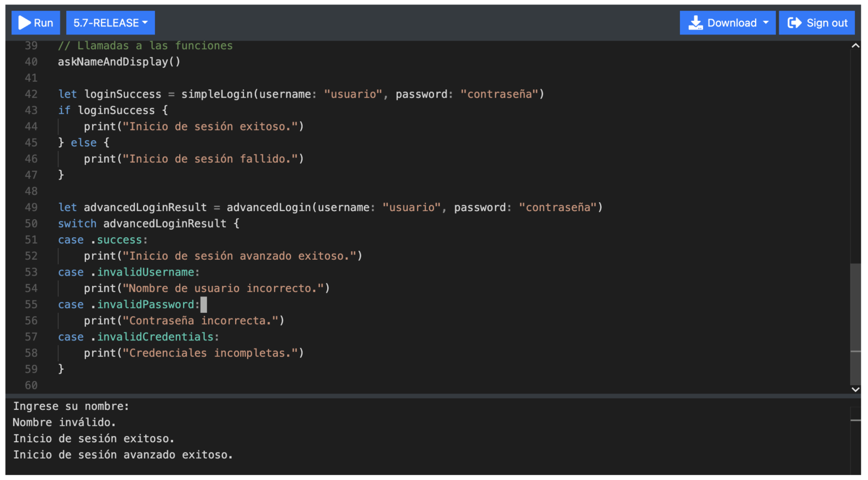868x480 pixels.
Task: Click the down chevron on the editor scrollbar
Action: coord(856,389)
